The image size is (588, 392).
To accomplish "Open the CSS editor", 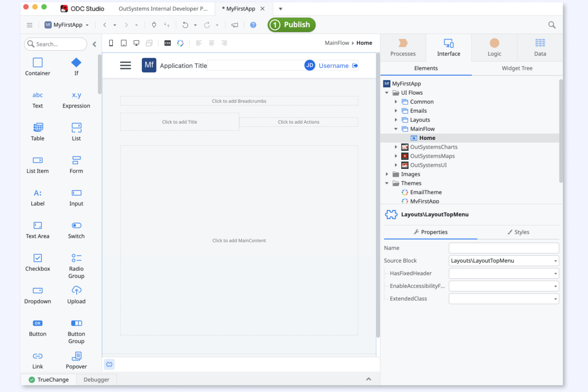I will pyautogui.click(x=167, y=43).
